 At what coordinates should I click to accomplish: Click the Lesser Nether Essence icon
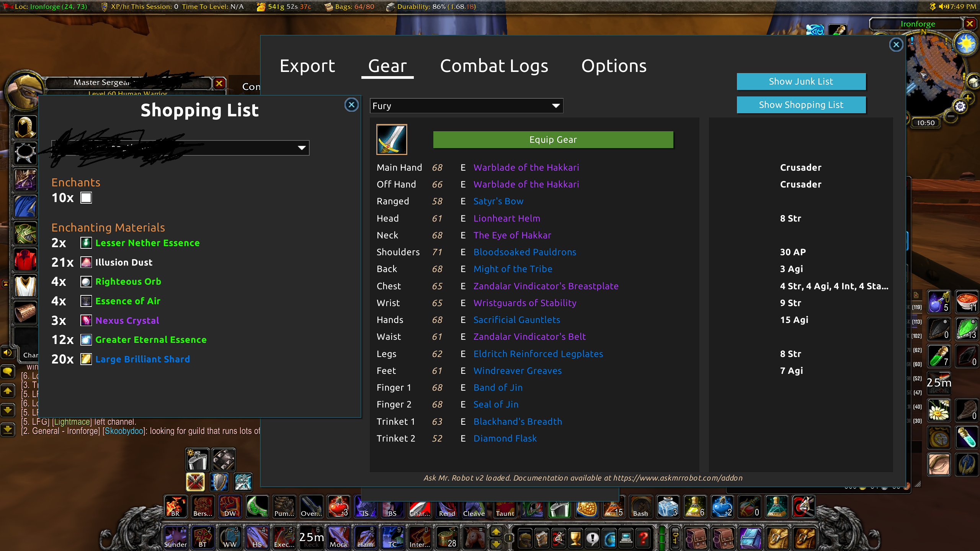pos(86,243)
